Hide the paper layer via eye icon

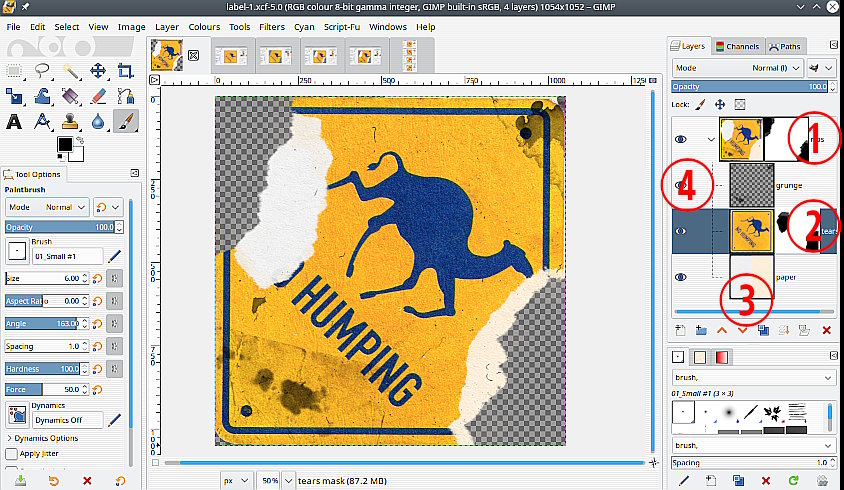(682, 277)
